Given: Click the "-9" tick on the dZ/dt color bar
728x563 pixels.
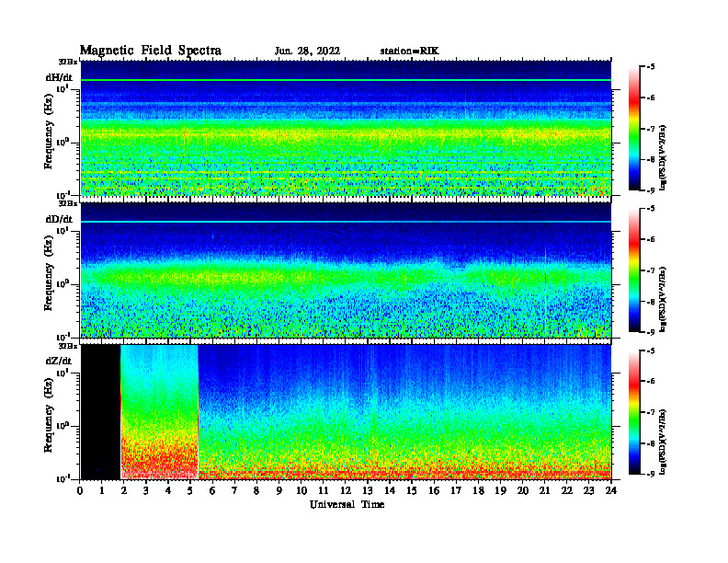Looking at the screenshot, I should coord(651,474).
